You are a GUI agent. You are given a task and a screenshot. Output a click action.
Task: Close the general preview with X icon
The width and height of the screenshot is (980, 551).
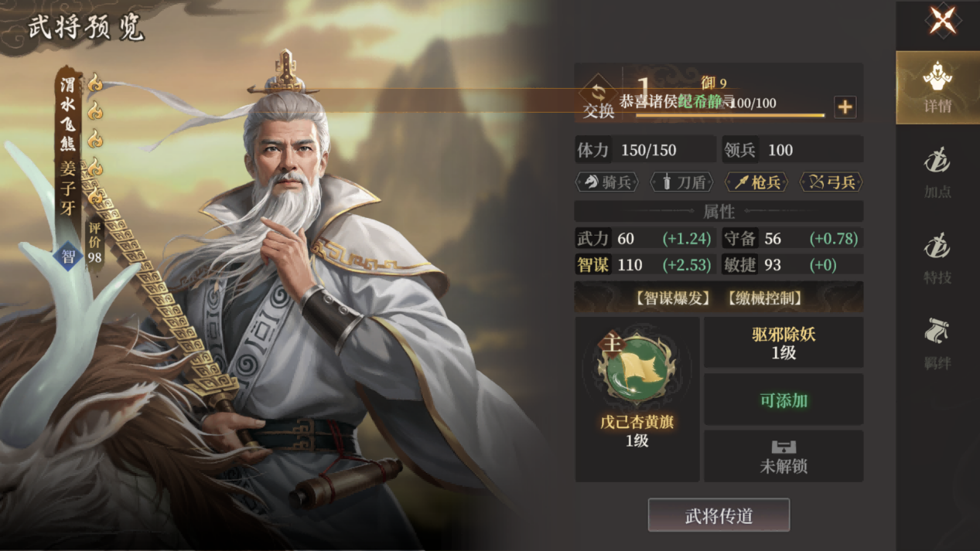pyautogui.click(x=942, y=21)
